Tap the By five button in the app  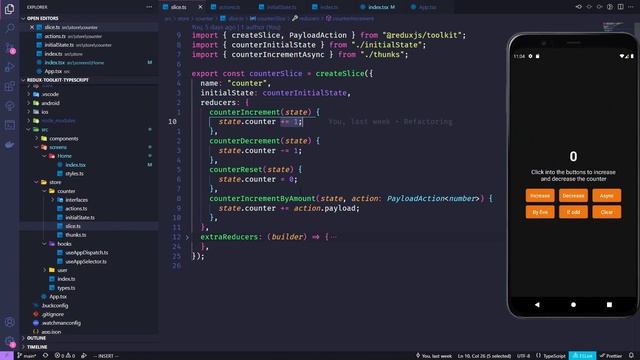[540, 212]
